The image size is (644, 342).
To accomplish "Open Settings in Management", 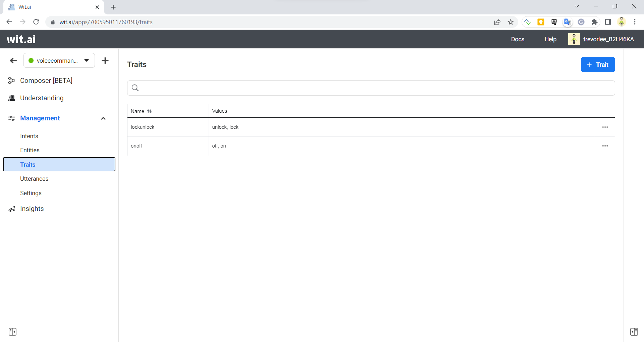I will point(31,193).
